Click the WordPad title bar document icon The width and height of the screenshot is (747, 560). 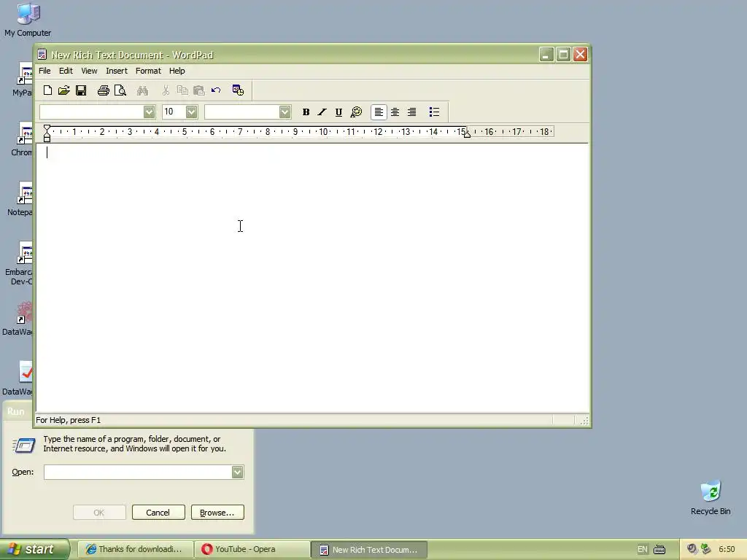click(42, 55)
